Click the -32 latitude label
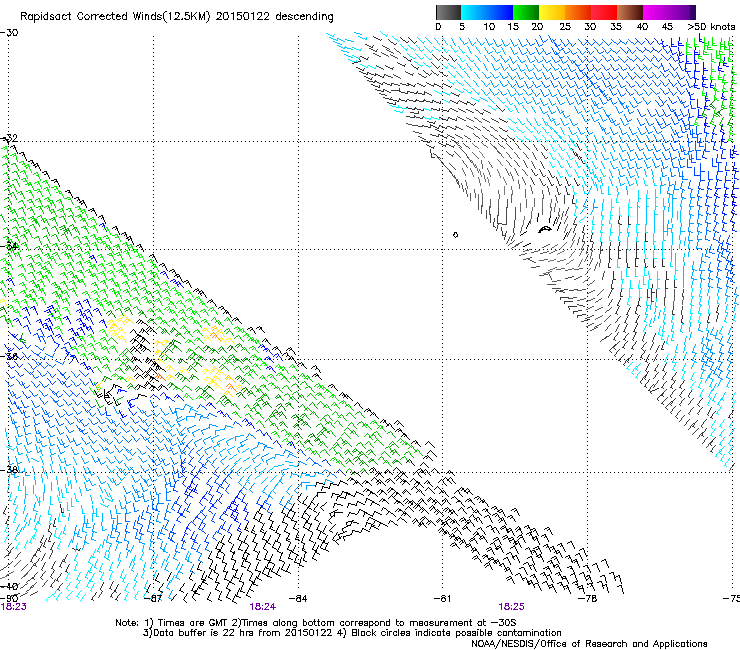Viewport: 740px width, 650px height. point(9,138)
